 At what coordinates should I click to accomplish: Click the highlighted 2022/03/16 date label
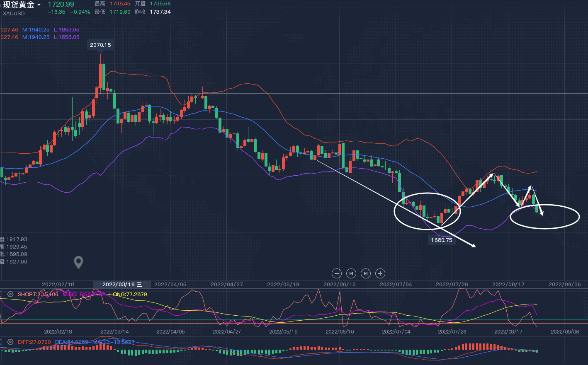tap(122, 284)
